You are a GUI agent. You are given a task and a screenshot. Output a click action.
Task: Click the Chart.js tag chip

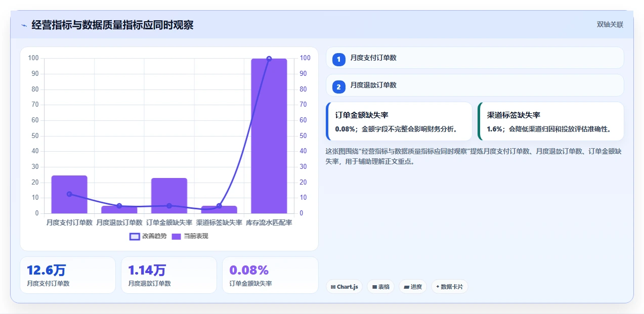[x=344, y=287]
